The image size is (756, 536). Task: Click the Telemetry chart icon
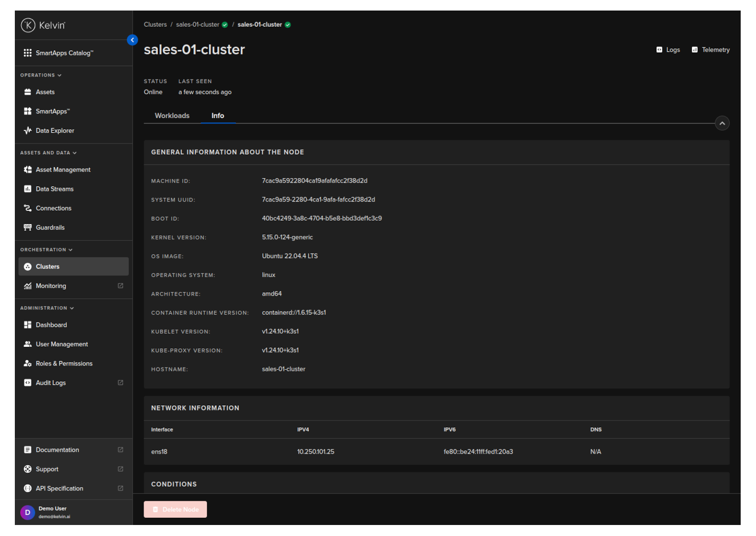694,50
